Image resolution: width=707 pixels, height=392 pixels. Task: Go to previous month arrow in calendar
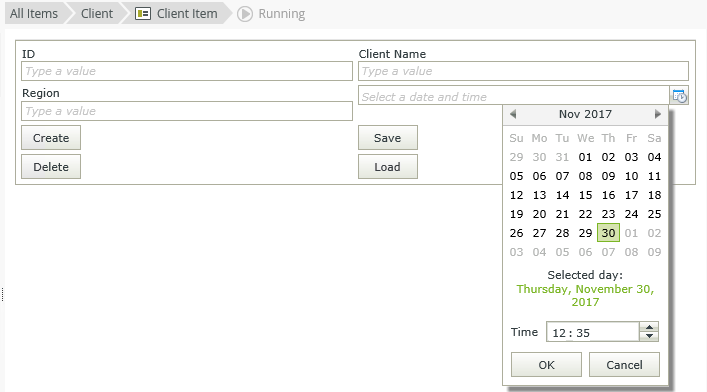click(513, 114)
